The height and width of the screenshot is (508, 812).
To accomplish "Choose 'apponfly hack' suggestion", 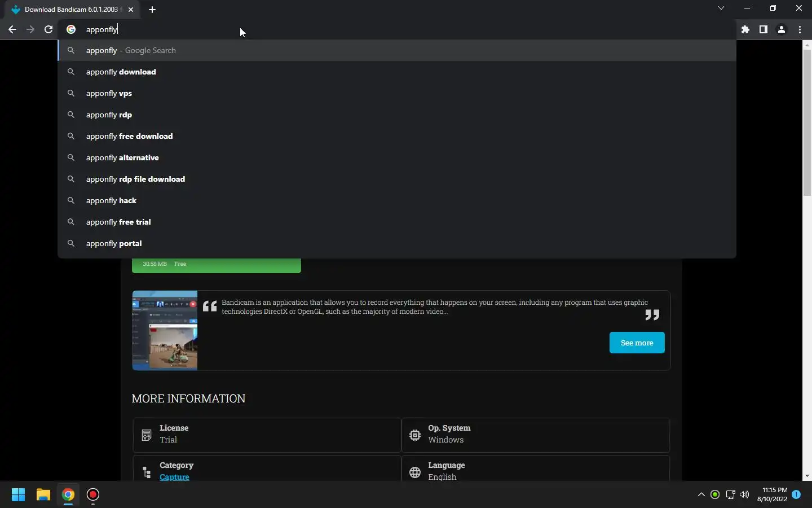I will coord(397,200).
